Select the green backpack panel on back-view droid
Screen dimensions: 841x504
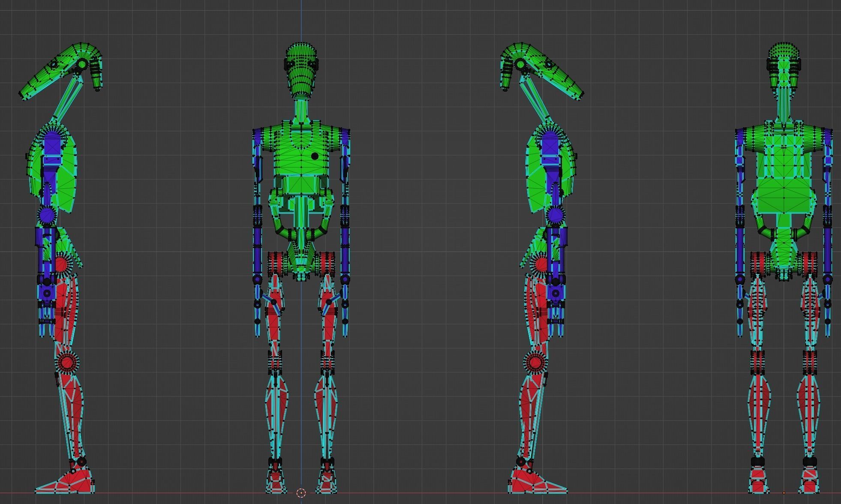[x=784, y=174]
